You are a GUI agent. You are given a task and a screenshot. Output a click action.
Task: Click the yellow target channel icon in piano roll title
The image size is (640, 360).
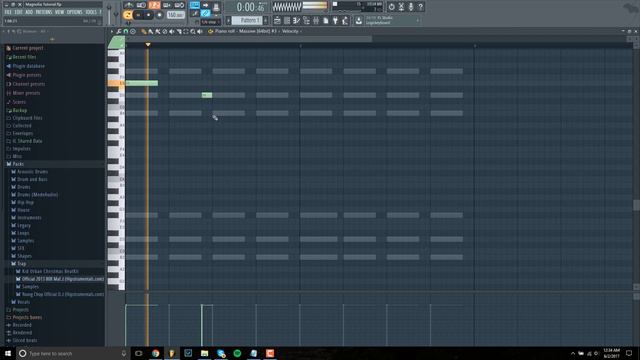click(211, 31)
